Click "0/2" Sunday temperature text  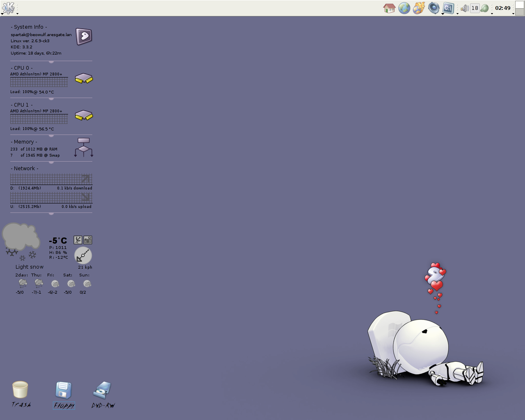point(83,292)
